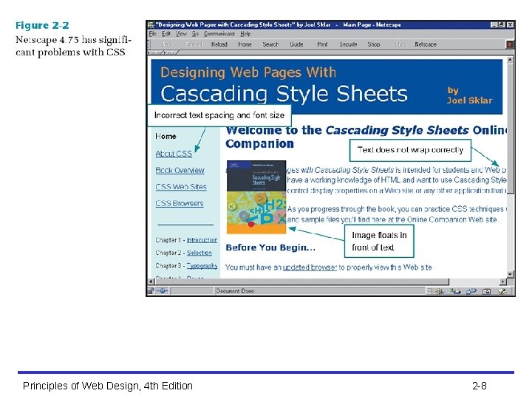This screenshot has width=532, height=399.
Task: Open the Communicator menu
Action: point(219,34)
